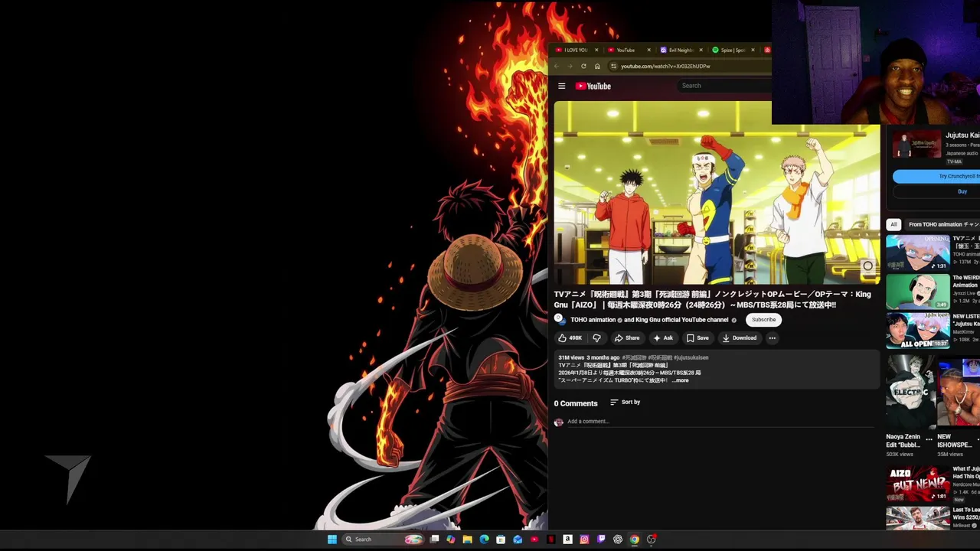The image size is (980, 551).
Task: Click the #jujutsukaisen hashtag
Action: point(691,357)
